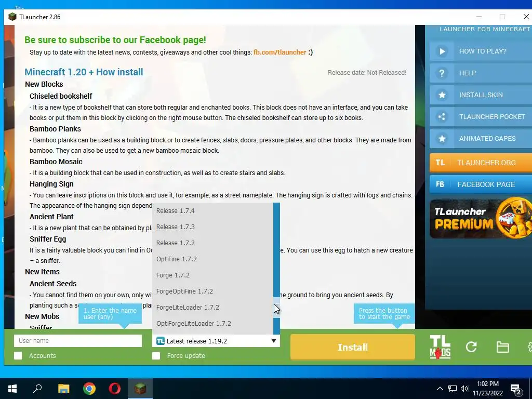Click the network tray icon

[453, 389]
